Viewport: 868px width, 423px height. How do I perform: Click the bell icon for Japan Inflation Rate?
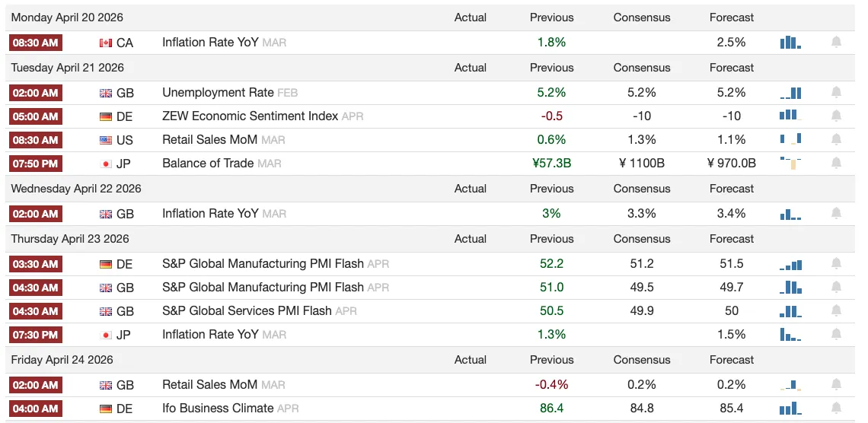(x=836, y=335)
